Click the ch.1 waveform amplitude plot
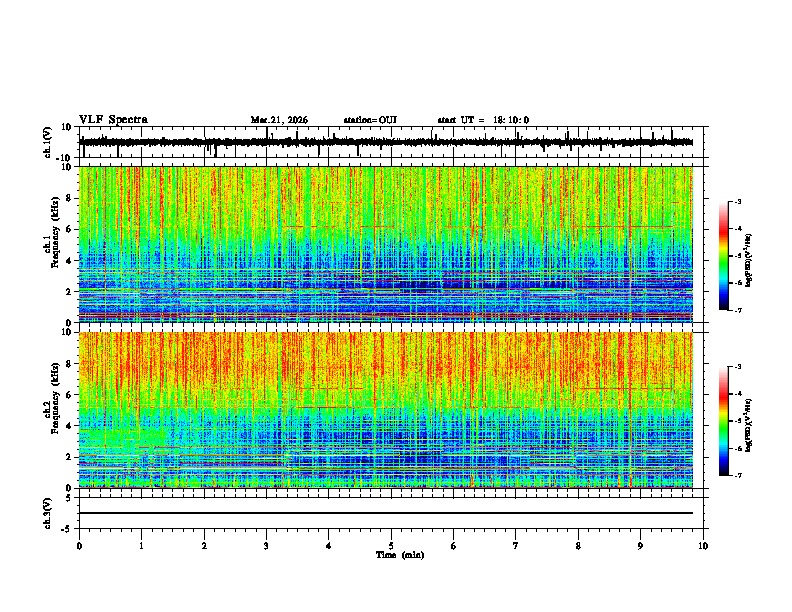The height and width of the screenshot is (612, 792). coord(391,142)
